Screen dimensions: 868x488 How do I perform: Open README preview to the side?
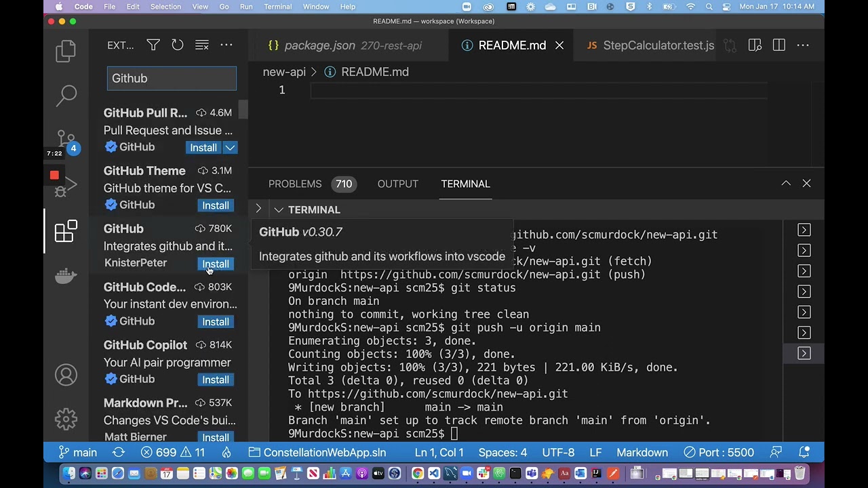(755, 45)
